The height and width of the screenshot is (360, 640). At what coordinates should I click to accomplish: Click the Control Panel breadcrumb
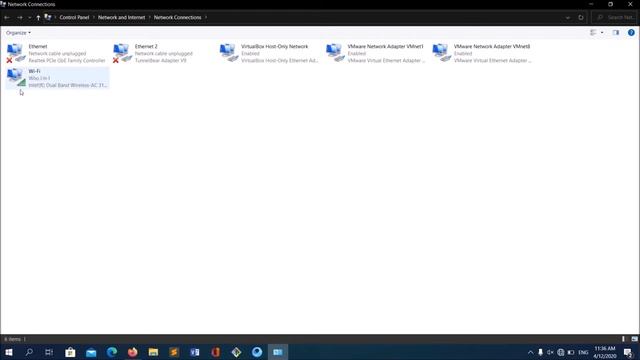pyautogui.click(x=74, y=18)
